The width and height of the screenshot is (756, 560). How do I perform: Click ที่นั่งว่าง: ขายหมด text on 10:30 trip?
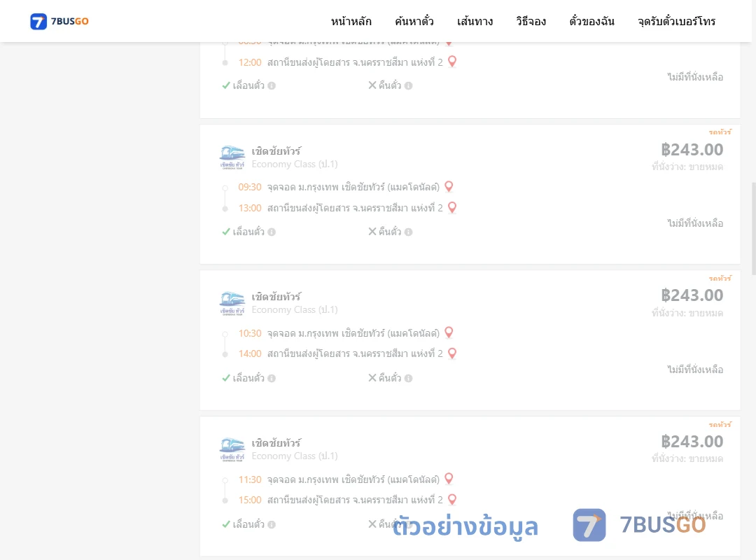[x=687, y=313]
